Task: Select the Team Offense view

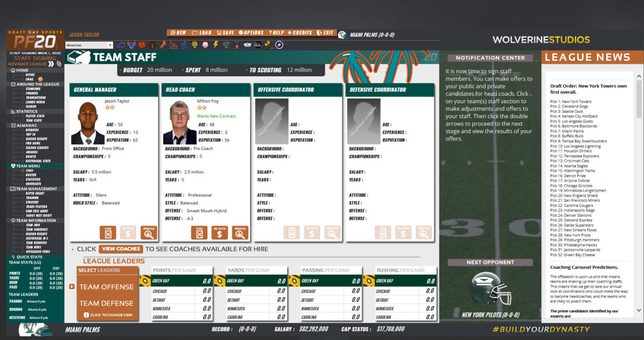Action: (x=107, y=286)
